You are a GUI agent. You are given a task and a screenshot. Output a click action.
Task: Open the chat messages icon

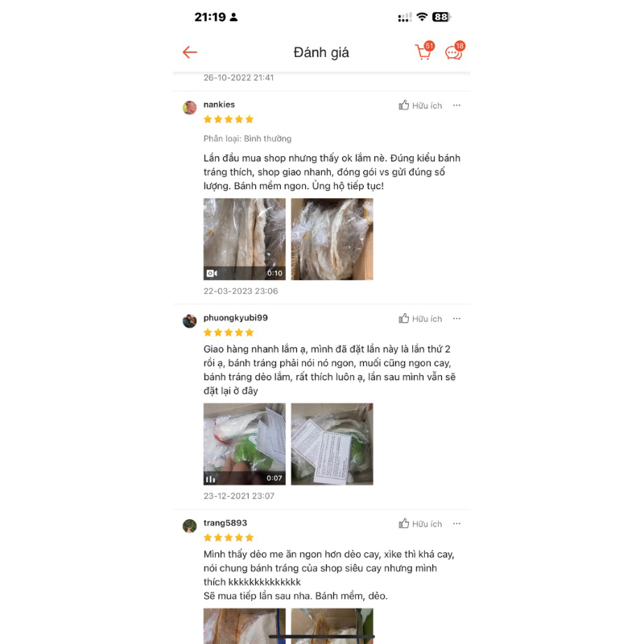click(454, 52)
